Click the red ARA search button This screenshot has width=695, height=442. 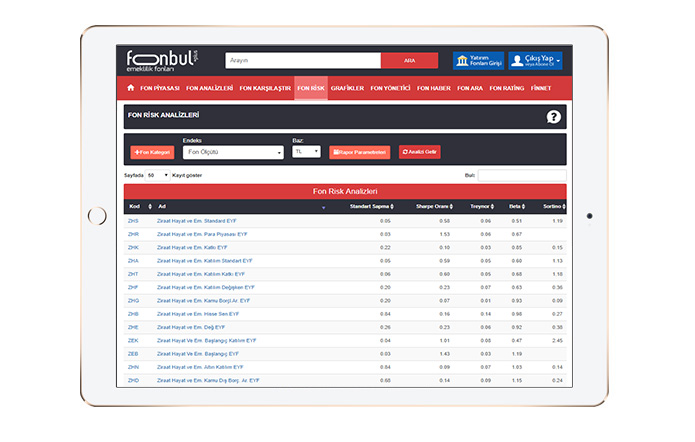point(409,61)
